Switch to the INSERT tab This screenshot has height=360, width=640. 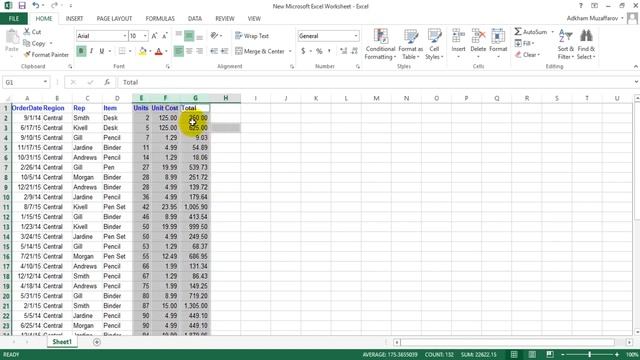pyautogui.click(x=74, y=19)
